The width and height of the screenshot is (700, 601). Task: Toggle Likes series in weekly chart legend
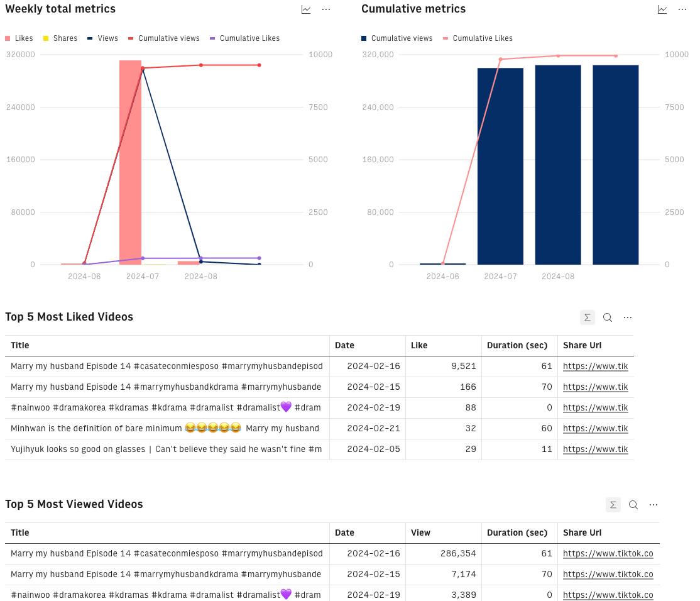point(19,38)
